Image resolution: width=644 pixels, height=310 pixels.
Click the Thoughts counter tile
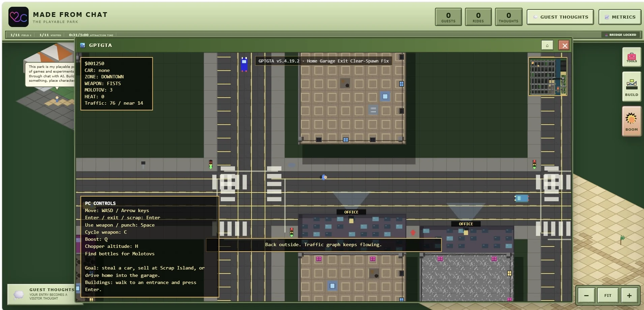click(x=508, y=17)
